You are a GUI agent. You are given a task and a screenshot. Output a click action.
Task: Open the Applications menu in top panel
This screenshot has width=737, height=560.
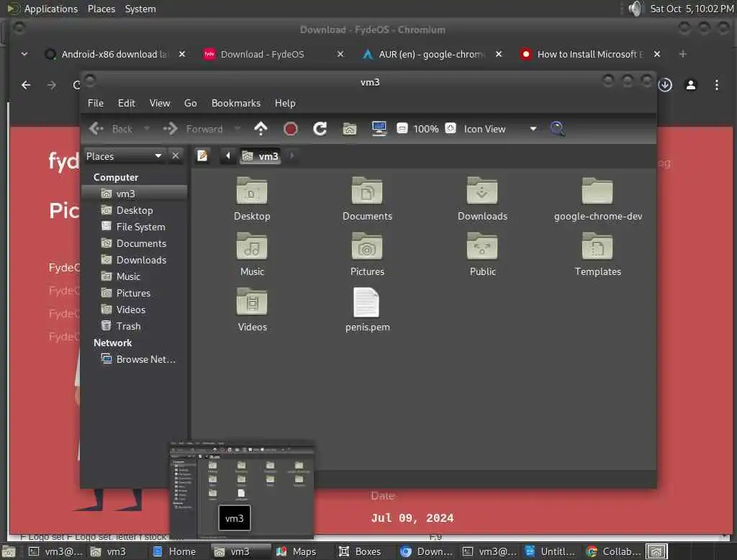click(51, 9)
